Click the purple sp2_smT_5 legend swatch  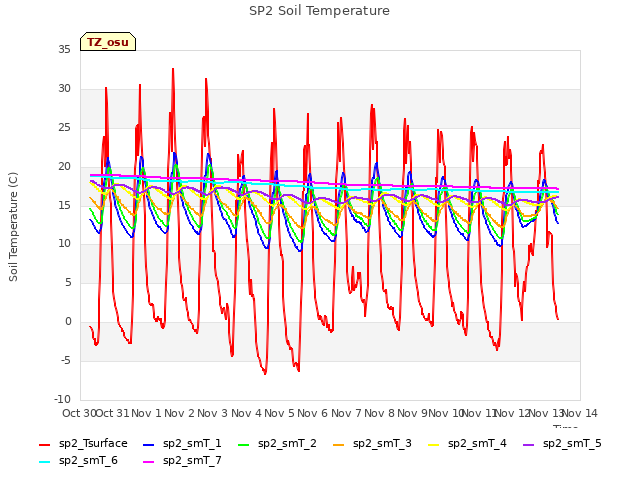[x=529, y=444]
